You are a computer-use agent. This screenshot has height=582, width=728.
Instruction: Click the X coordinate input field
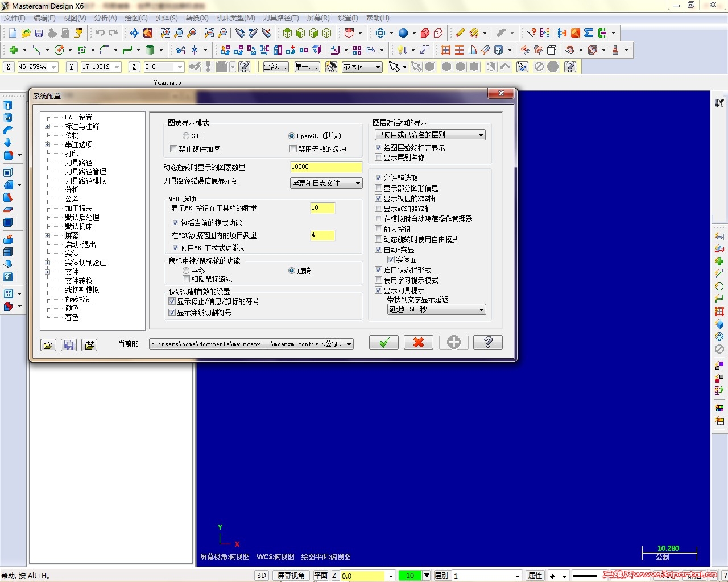(34, 66)
